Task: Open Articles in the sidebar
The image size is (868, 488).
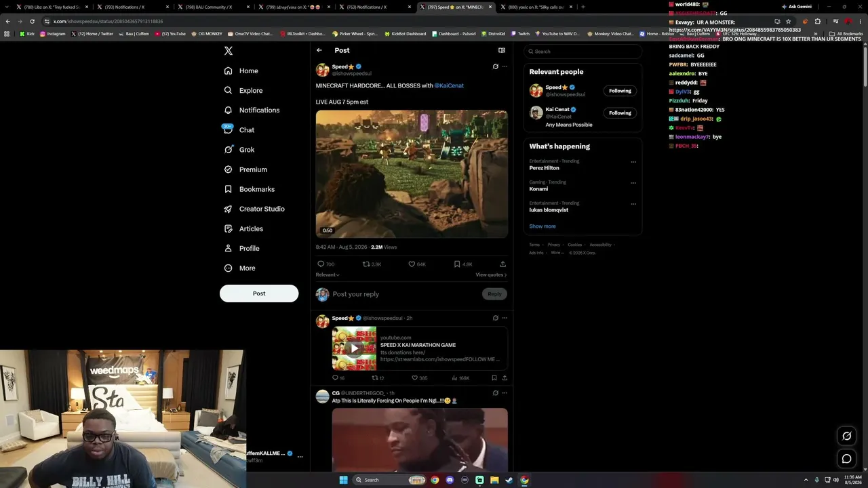Action: pos(243,228)
